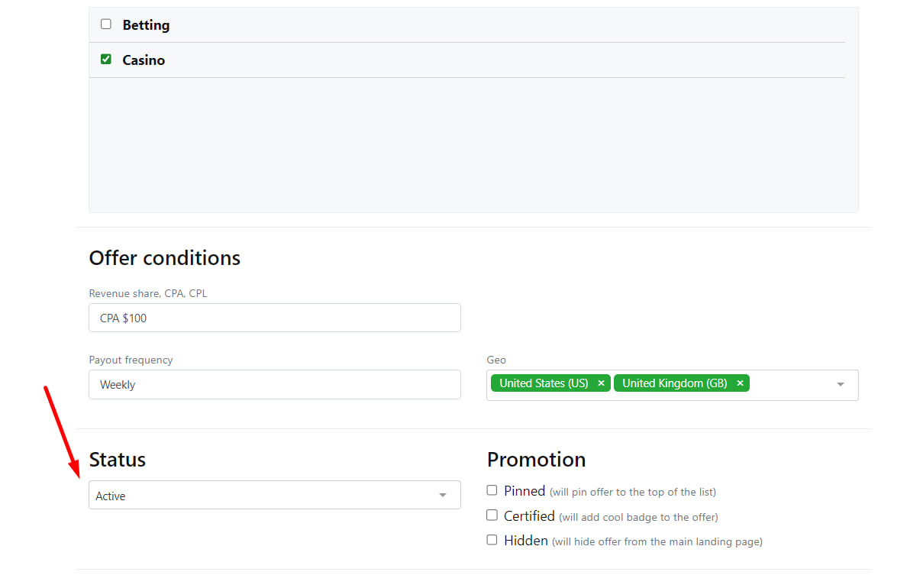Remove the United States (US) geo tag
Image resolution: width=907 pixels, height=588 pixels.
click(601, 383)
